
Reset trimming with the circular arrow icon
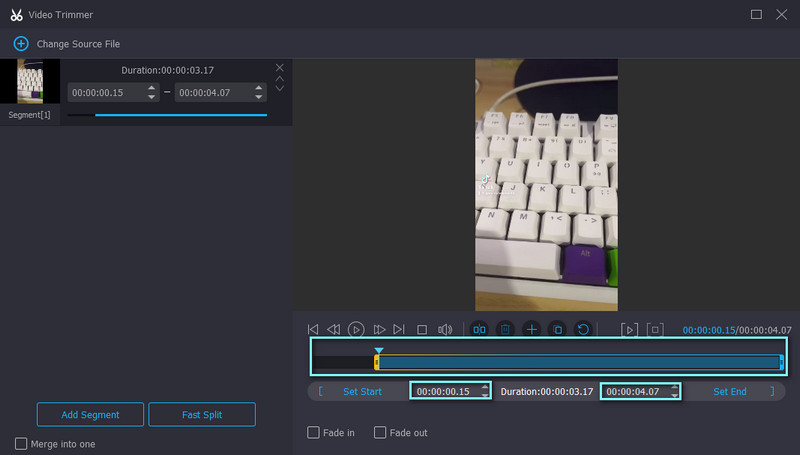(583, 329)
